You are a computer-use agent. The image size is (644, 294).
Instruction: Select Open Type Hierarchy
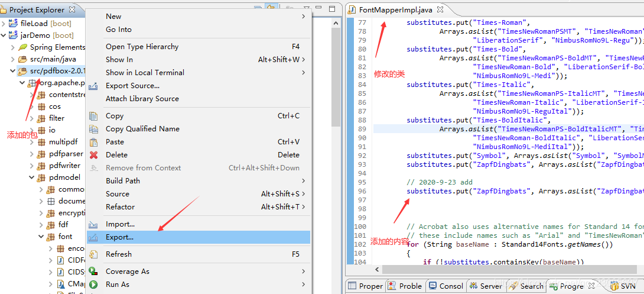click(x=199, y=47)
